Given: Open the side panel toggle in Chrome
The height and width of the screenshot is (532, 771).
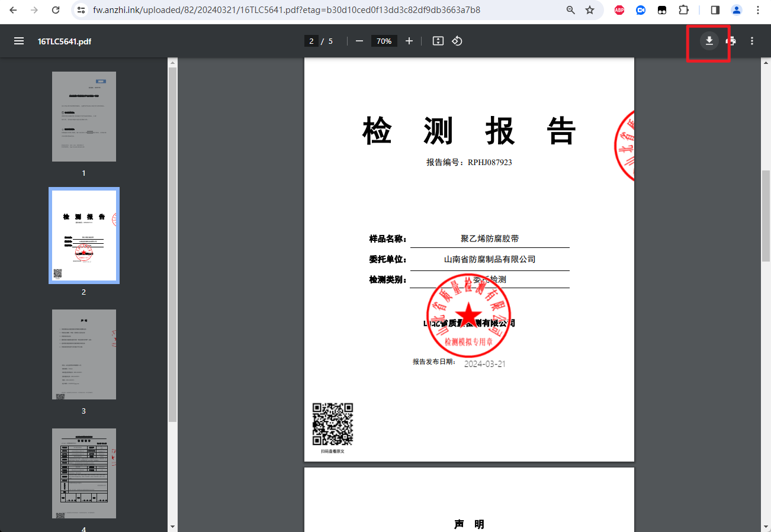Looking at the screenshot, I should click(x=715, y=10).
